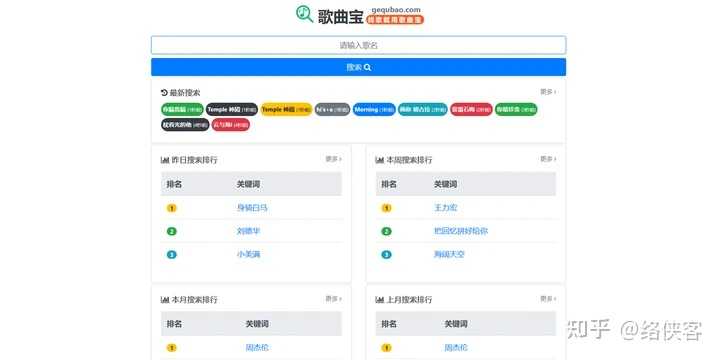Open 更多 link in 本周搜索排行 panel
Image resolution: width=720 pixels, height=360 pixels.
pyautogui.click(x=548, y=159)
